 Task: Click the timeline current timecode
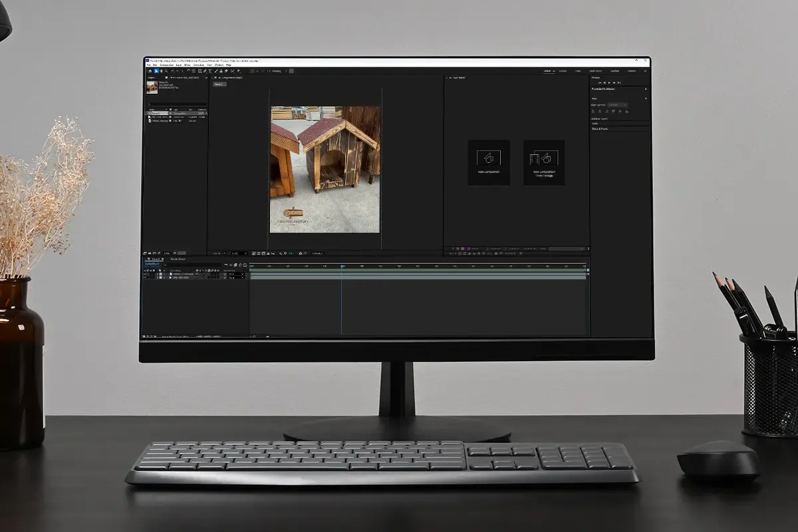tap(152, 263)
